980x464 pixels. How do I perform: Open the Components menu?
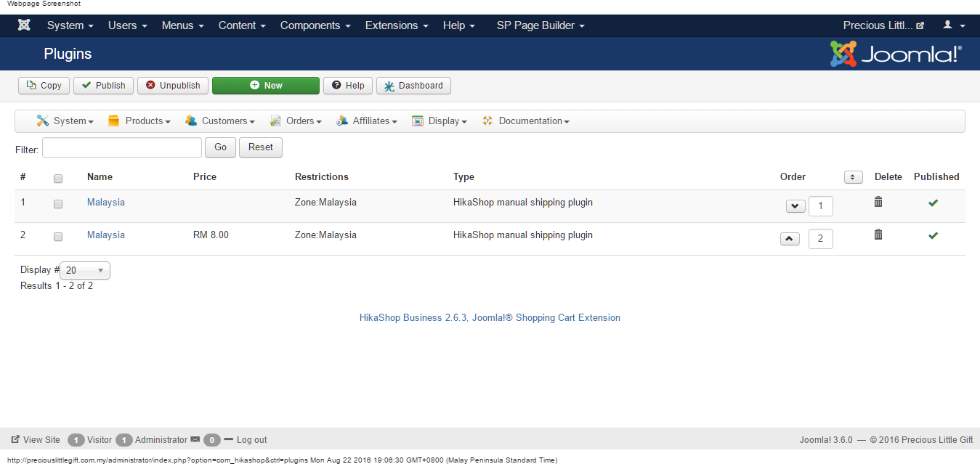coord(315,25)
